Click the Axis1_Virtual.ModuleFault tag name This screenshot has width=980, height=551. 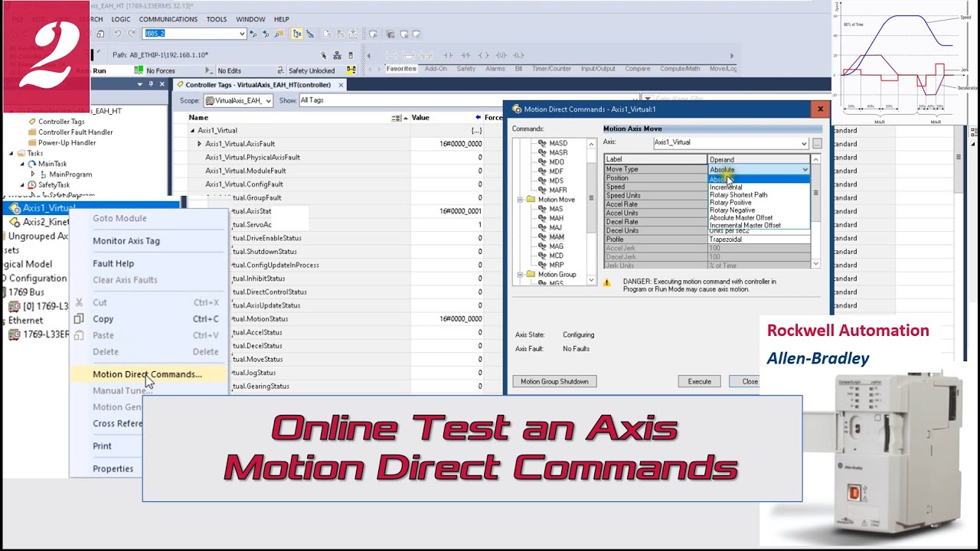246,171
